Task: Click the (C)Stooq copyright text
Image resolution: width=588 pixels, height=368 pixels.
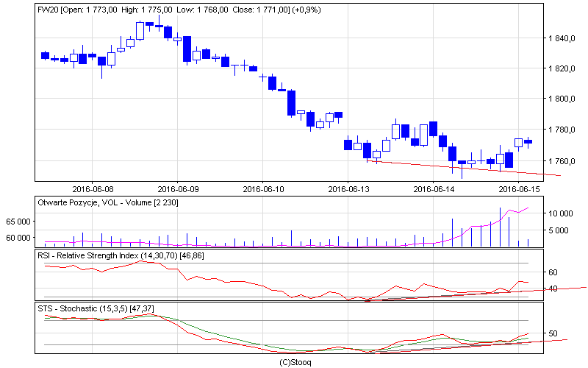Action: point(295,362)
